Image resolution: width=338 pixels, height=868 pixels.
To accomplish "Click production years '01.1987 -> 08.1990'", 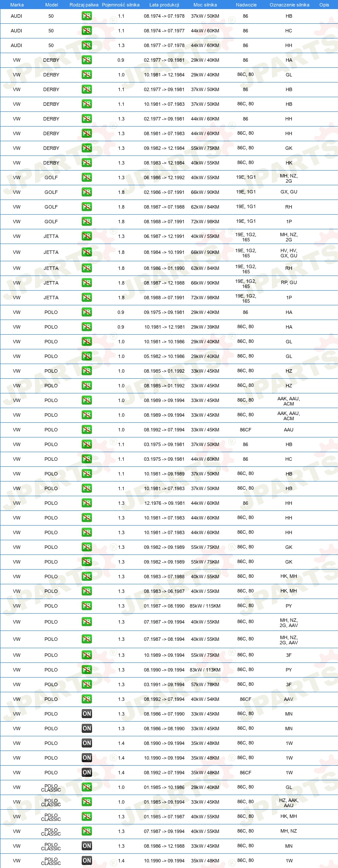I will pyautogui.click(x=164, y=606).
